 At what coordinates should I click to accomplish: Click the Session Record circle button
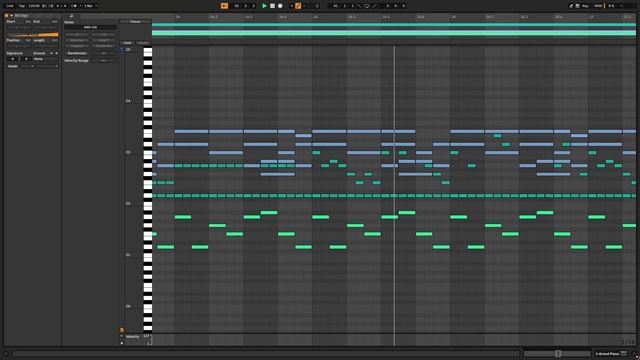coord(317,6)
